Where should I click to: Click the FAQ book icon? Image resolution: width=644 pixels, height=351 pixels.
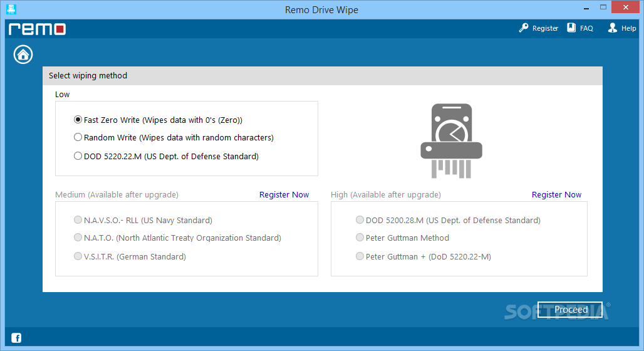(x=571, y=28)
